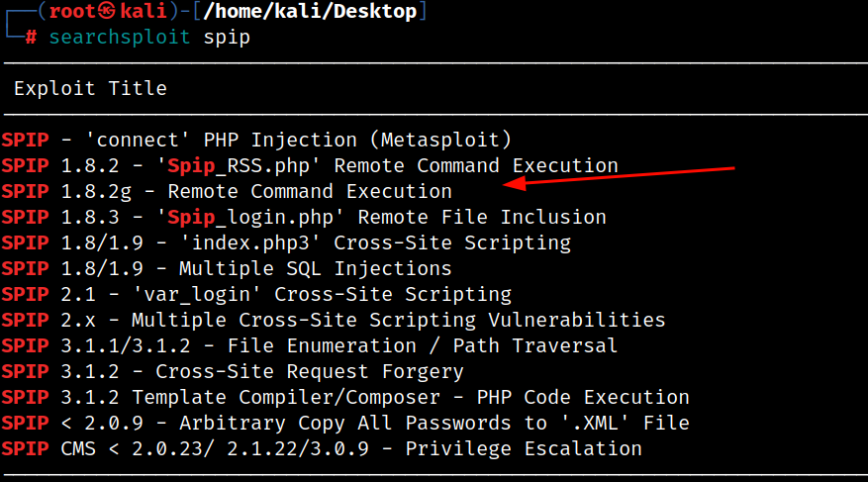This screenshot has height=482, width=868.
Task: Select the "Arbitrary Copy All Passwords to '.XML' File" row
Action: click(345, 424)
